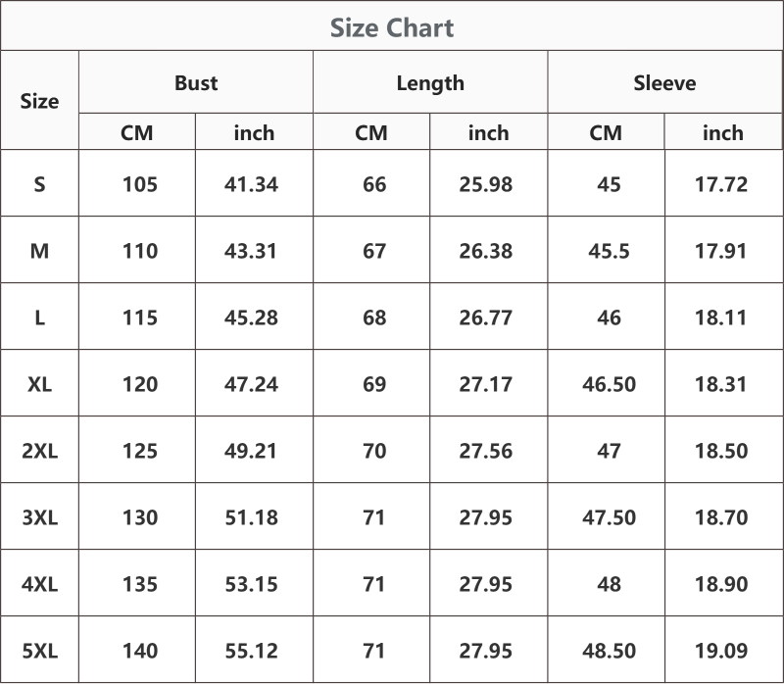This screenshot has width=784, height=684.
Task: Select the XL size row label
Action: [x=39, y=384]
